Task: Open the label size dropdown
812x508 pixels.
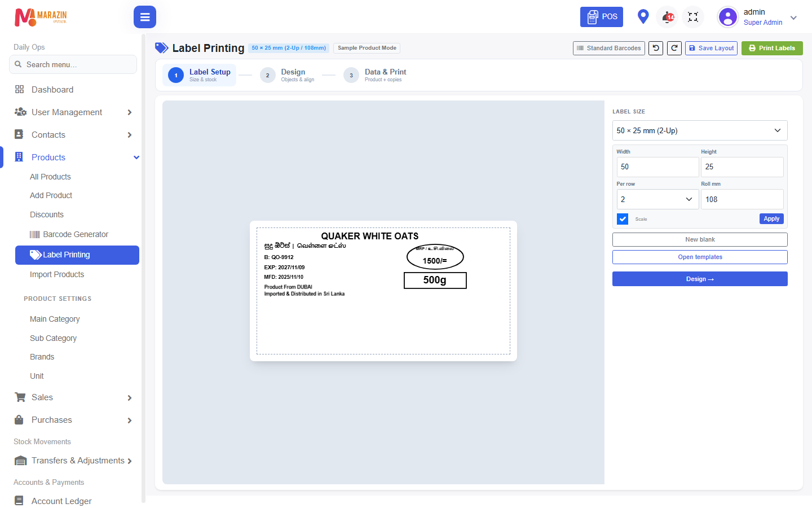Action: point(700,130)
